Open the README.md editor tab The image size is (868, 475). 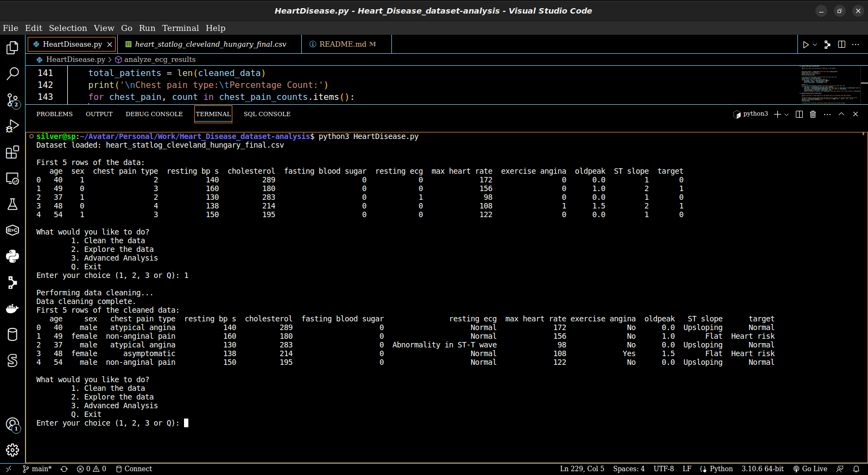(347, 45)
